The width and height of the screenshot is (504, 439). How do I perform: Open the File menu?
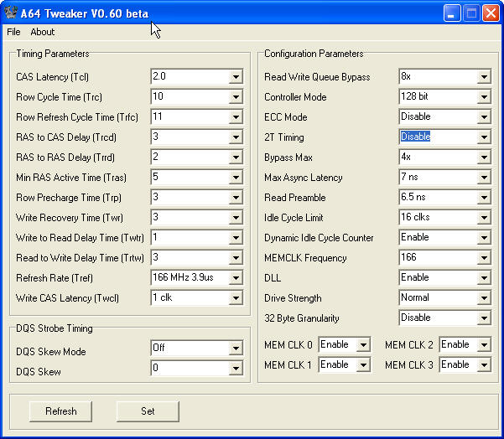point(13,32)
